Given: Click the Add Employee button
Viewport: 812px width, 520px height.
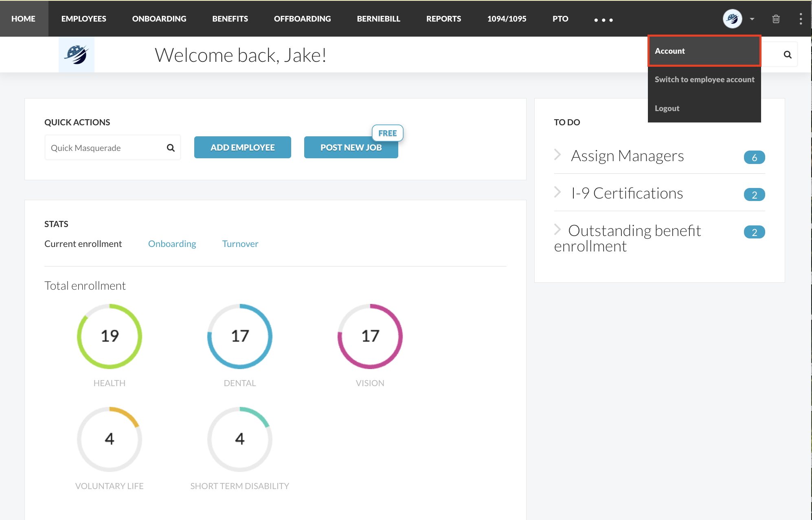Looking at the screenshot, I should click(242, 147).
